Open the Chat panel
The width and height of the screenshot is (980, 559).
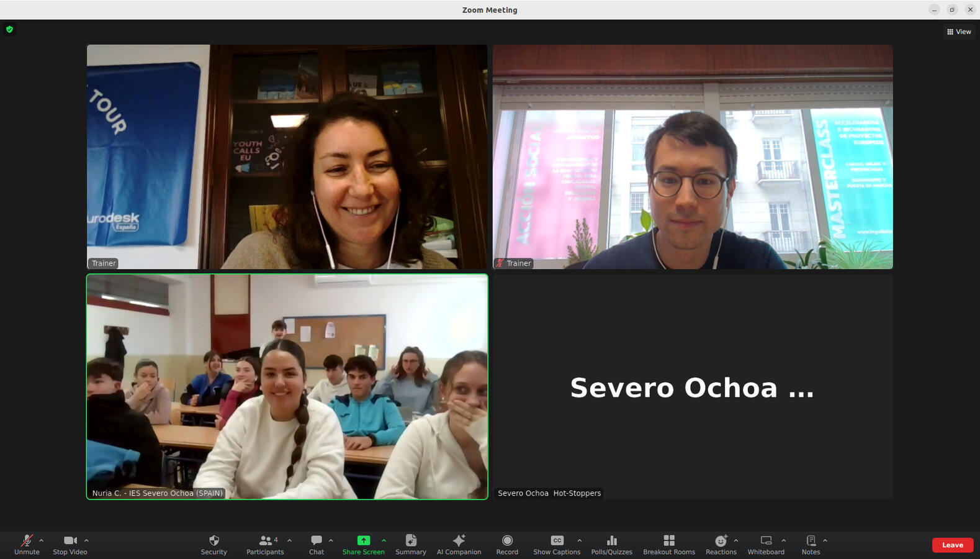[317, 544]
